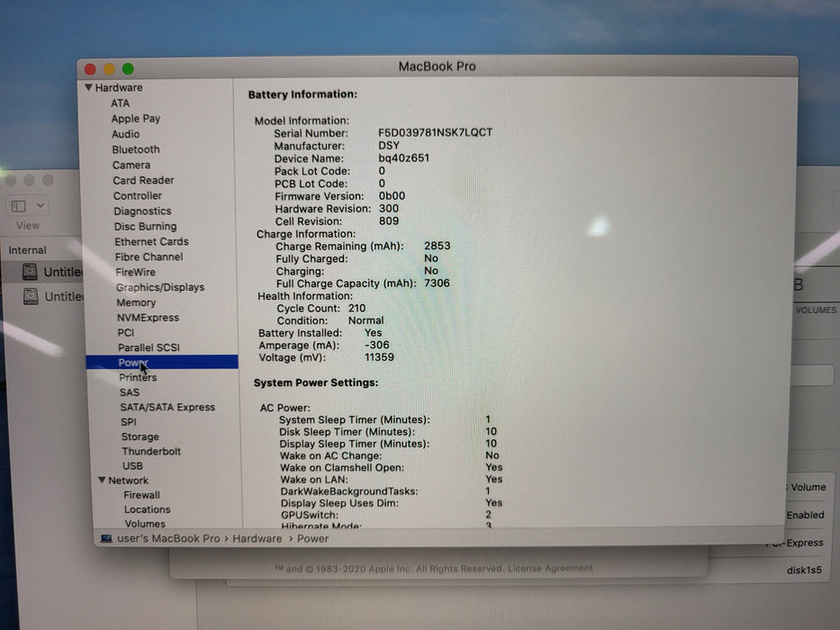Image resolution: width=840 pixels, height=630 pixels.
Task: Choose the FireWire entry
Action: click(136, 272)
